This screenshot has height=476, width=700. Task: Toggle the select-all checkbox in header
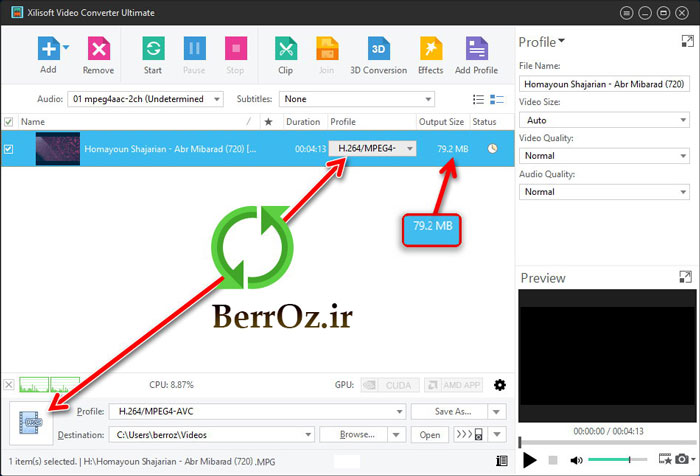9,122
